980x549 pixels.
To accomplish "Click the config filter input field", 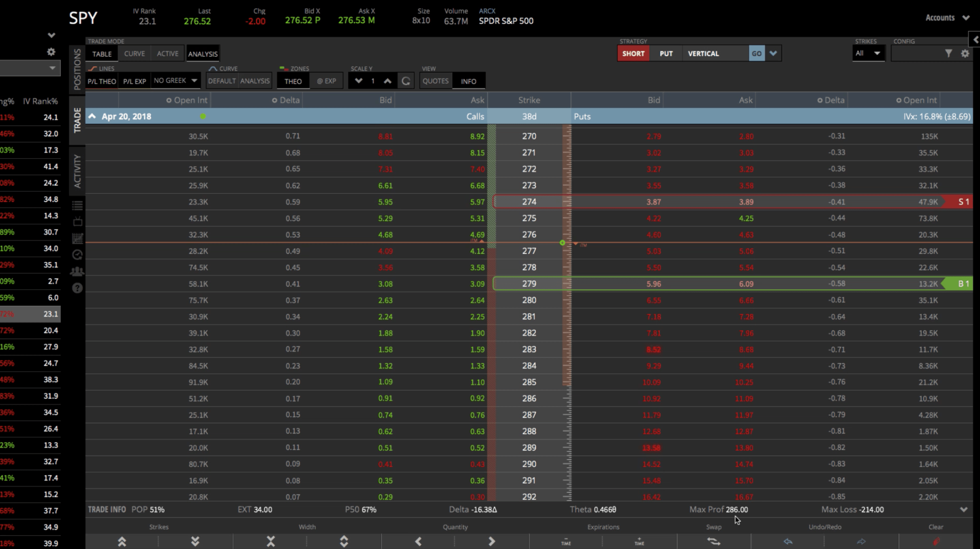I will 918,53.
